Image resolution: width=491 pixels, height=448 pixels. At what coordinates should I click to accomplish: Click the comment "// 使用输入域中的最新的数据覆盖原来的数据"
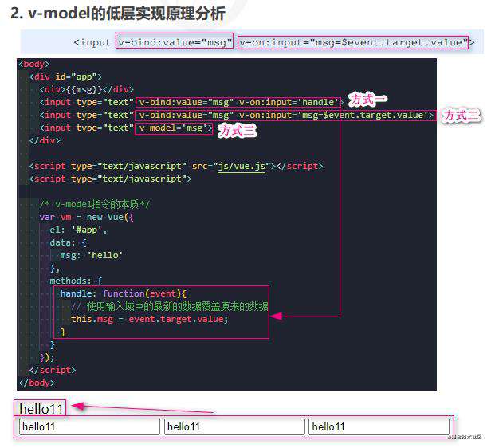[x=170, y=306]
